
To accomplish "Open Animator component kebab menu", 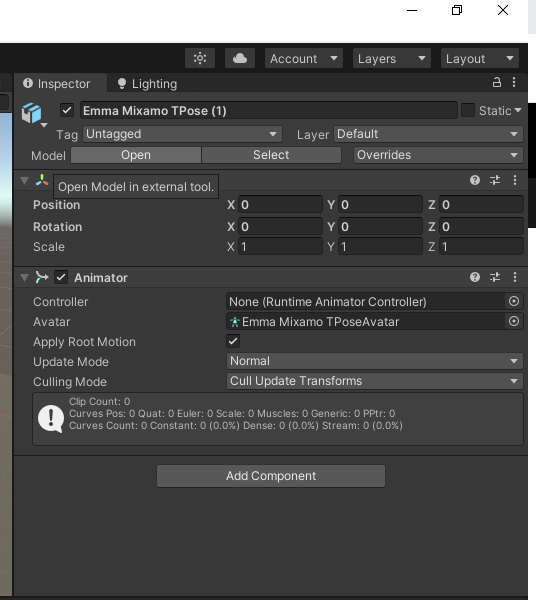I will click(515, 277).
